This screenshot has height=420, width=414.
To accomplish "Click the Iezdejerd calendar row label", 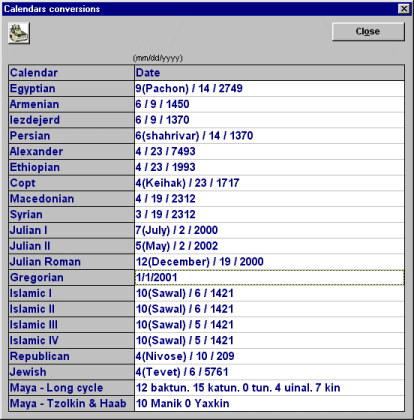I will click(x=71, y=120).
